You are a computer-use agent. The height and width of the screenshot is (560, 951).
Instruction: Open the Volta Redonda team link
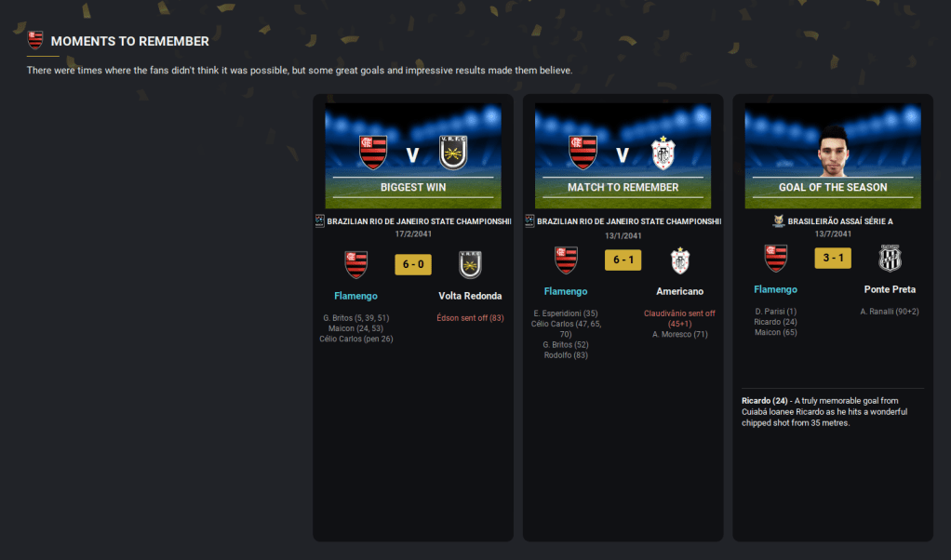(x=470, y=296)
